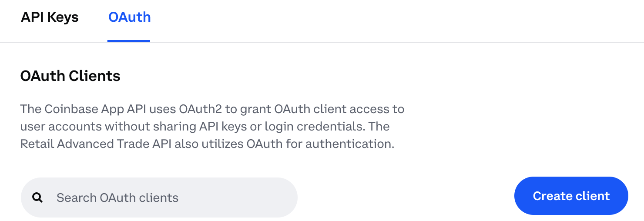This screenshot has height=221, width=644.
Task: Click the OAuth Clients heading
Action: pyautogui.click(x=70, y=76)
